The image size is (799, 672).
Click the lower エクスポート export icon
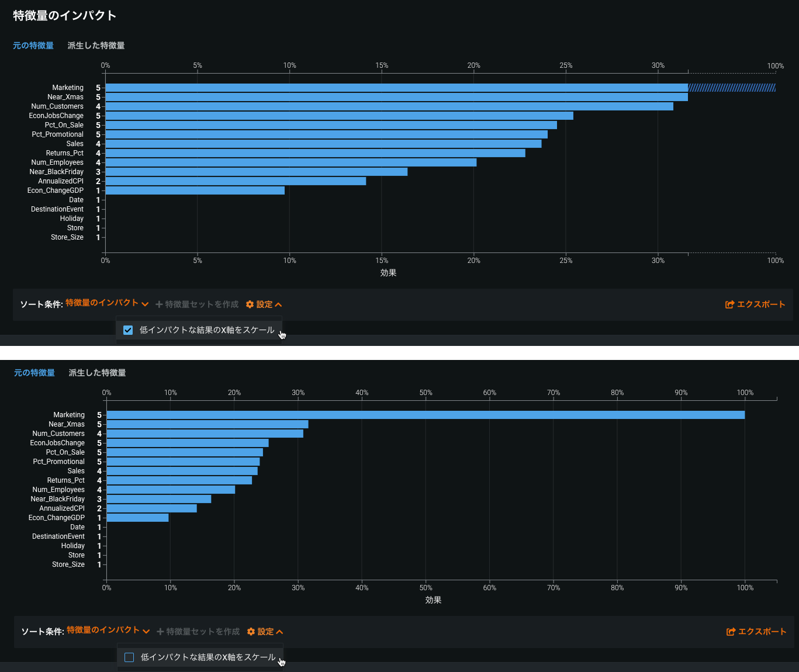[731, 632]
